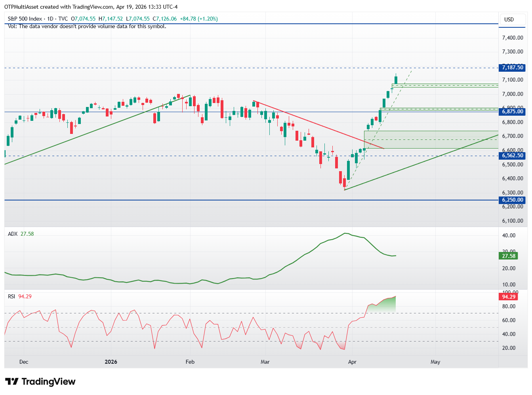Click the large green demand zone rectangle

coord(431,139)
